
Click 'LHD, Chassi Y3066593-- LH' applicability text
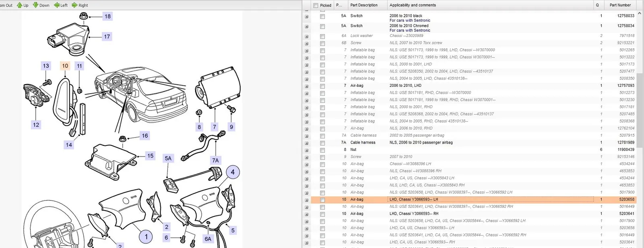click(x=414, y=199)
